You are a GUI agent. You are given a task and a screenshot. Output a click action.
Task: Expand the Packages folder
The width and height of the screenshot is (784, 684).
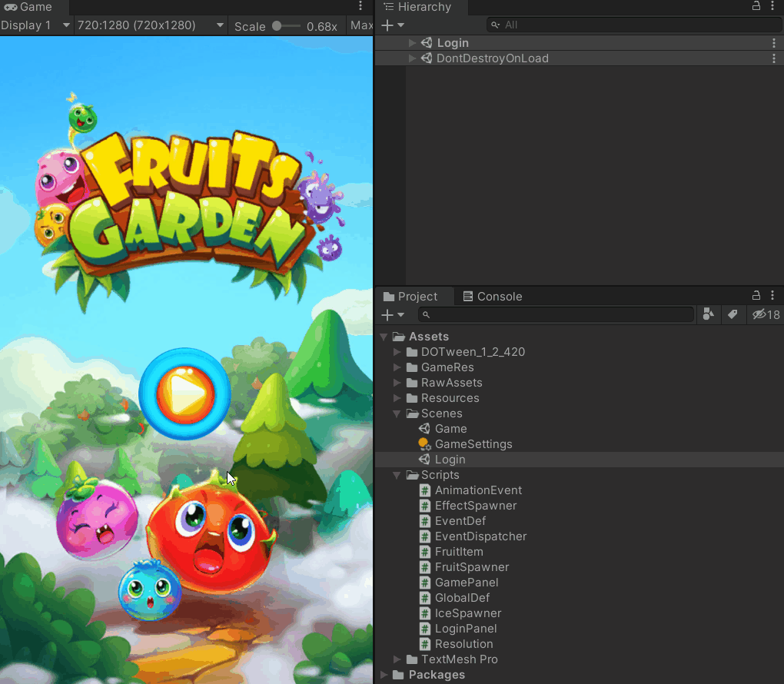click(384, 675)
